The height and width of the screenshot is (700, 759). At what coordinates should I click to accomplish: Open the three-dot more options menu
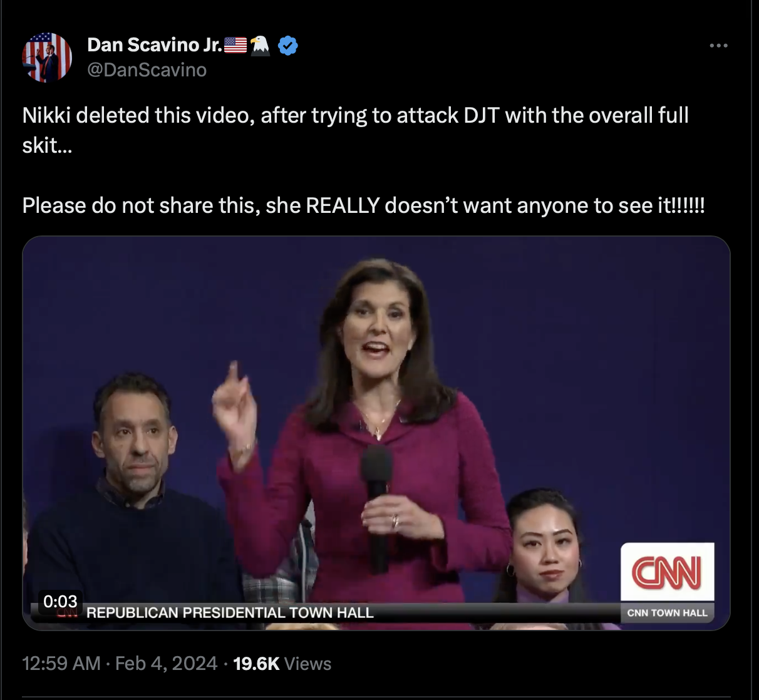tap(718, 46)
